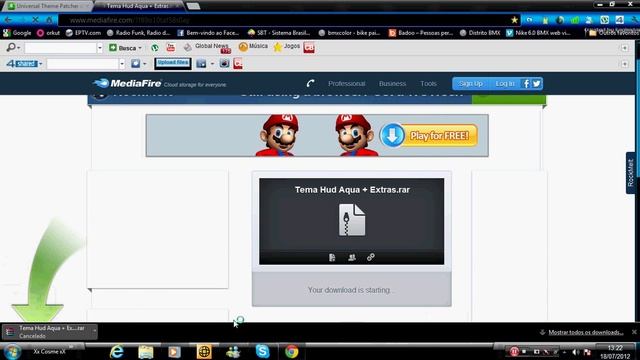640x360 pixels.
Task: Click the green bars extension icon
Action: coord(575,20)
